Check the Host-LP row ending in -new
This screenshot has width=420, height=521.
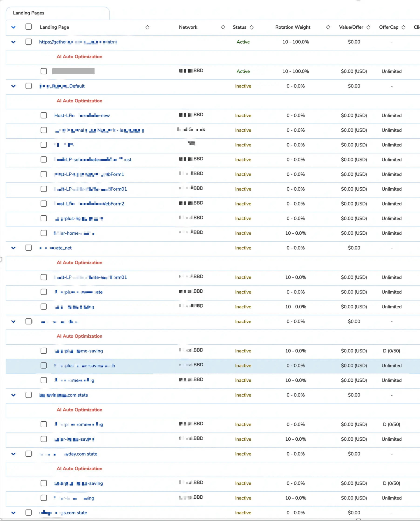click(44, 116)
